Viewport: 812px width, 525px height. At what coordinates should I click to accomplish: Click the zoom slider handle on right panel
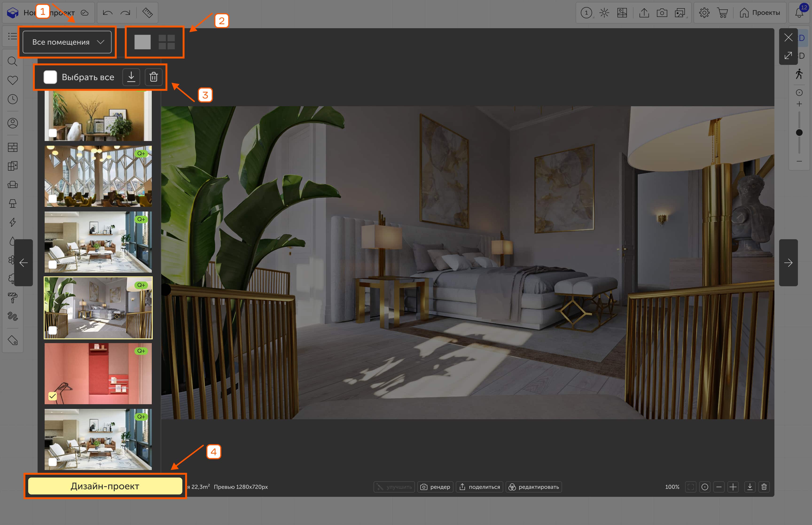[x=799, y=133]
